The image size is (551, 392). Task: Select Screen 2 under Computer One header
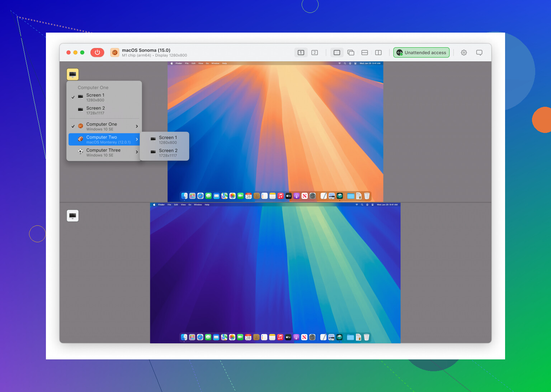(95, 110)
